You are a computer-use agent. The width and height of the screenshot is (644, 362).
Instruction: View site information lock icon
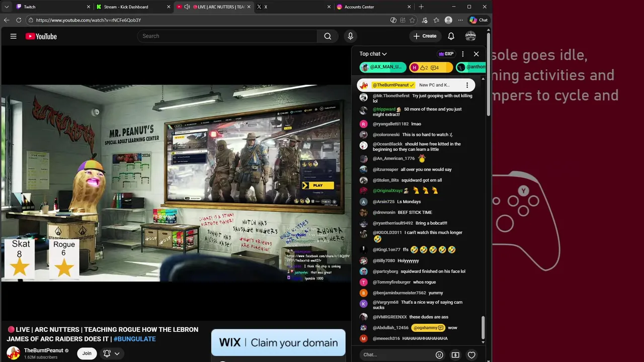[31, 20]
